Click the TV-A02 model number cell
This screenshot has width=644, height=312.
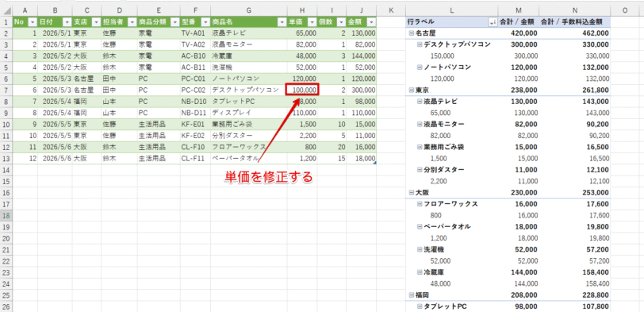point(195,44)
